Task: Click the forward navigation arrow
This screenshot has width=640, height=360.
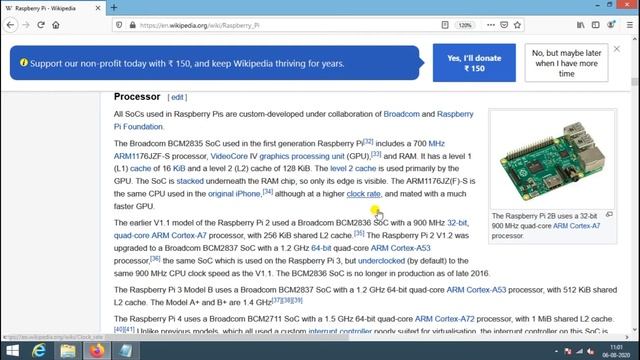Action: pyautogui.click(x=26, y=25)
